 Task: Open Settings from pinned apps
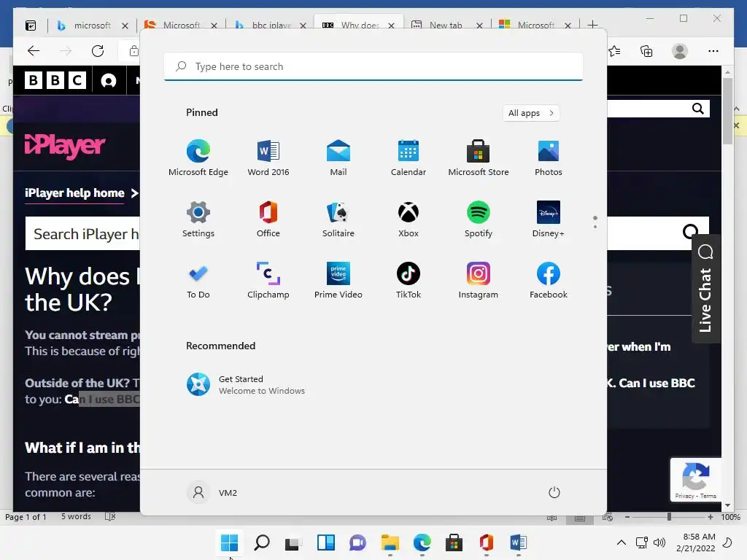pos(198,219)
